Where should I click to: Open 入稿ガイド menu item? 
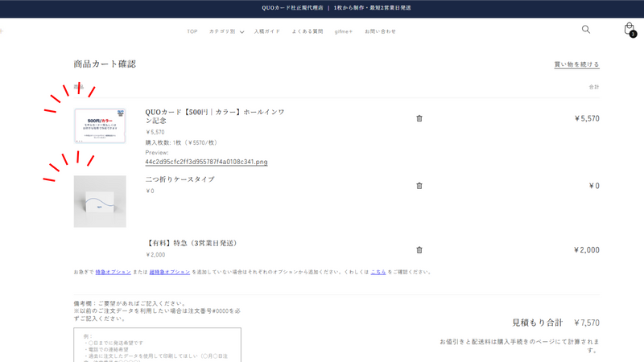pyautogui.click(x=267, y=31)
